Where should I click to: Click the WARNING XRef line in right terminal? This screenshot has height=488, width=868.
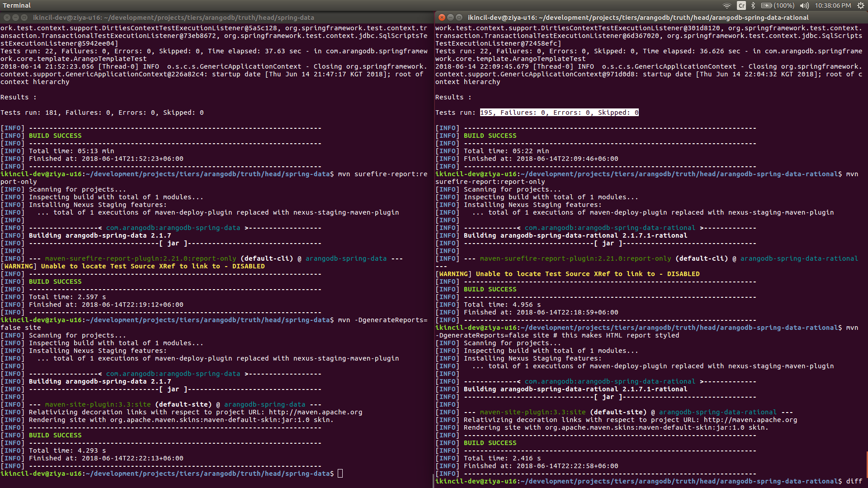click(x=568, y=274)
